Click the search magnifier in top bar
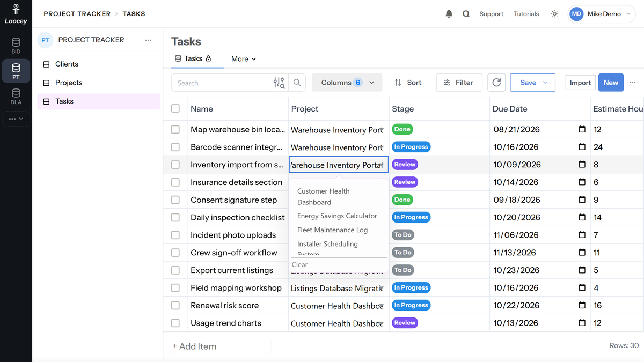The image size is (644, 362). (x=466, y=14)
